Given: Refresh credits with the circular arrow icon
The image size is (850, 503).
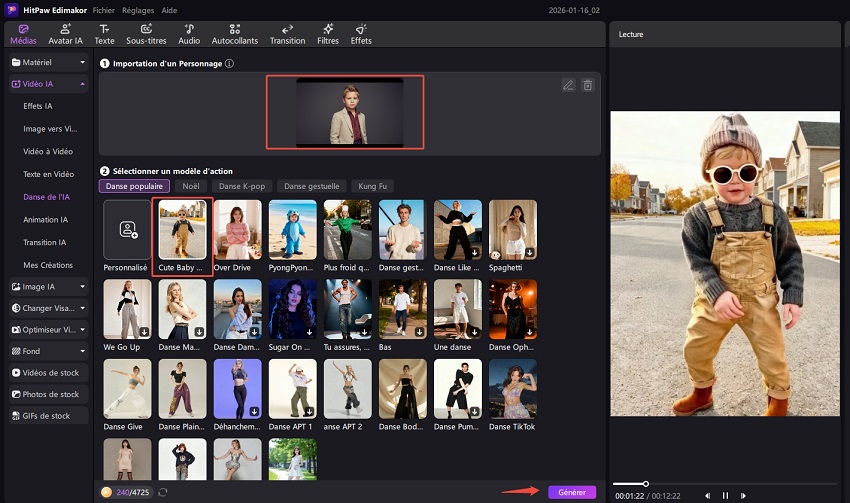Looking at the screenshot, I should coord(163,492).
